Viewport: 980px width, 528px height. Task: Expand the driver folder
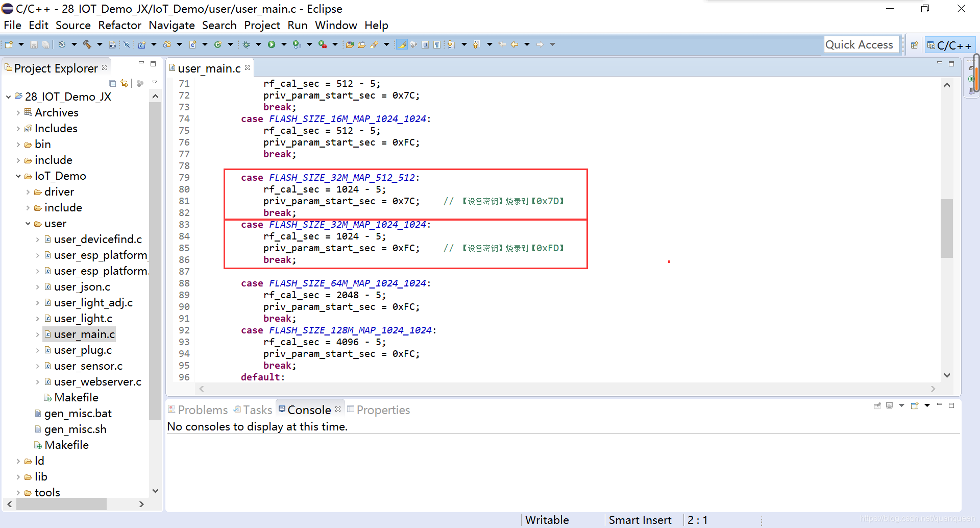tap(28, 191)
